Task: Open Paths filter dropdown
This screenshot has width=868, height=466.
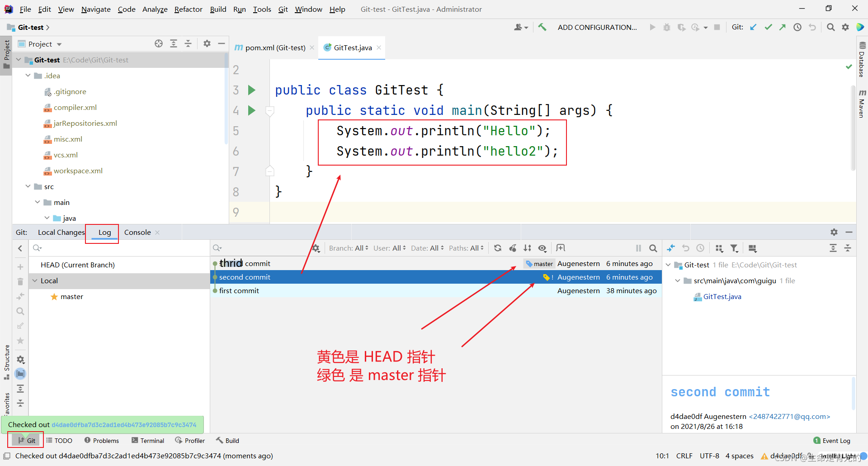Action: (x=467, y=248)
